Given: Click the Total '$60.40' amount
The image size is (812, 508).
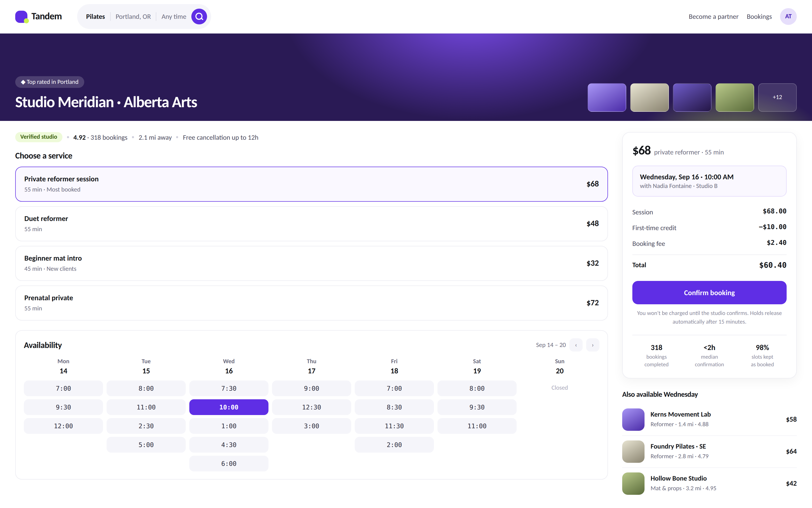Looking at the screenshot, I should [772, 265].
